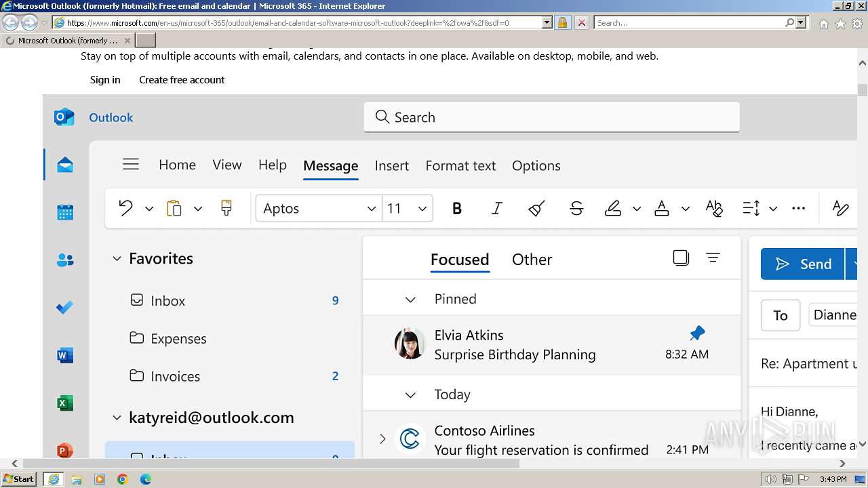This screenshot has height=488, width=868.
Task: Switch to the View ribbon tab
Action: coord(227,165)
